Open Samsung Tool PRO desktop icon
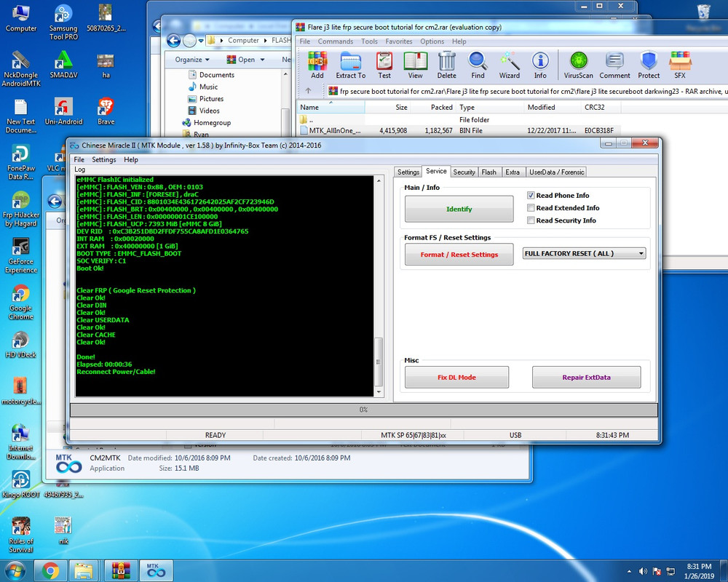 63,23
